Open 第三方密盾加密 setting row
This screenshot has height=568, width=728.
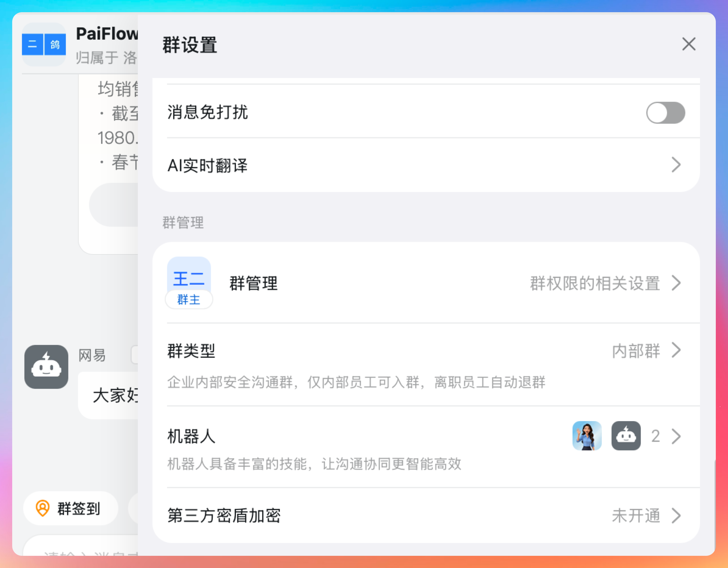[224, 516]
